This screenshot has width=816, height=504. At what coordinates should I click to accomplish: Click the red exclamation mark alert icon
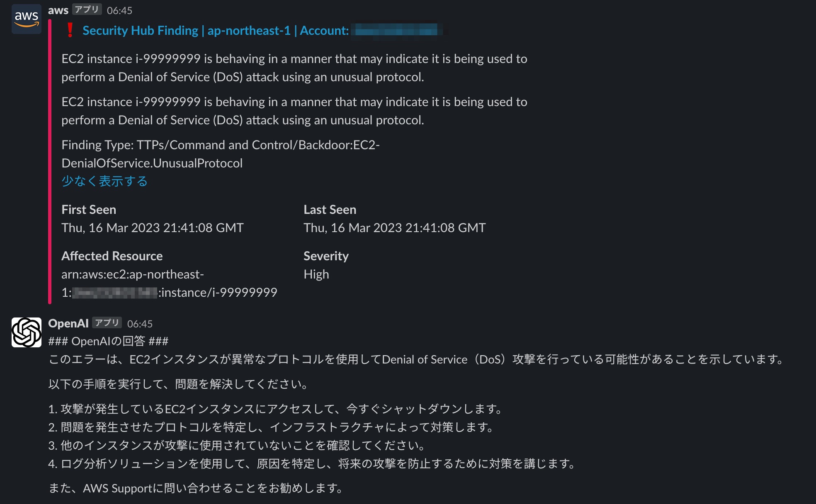click(x=70, y=30)
